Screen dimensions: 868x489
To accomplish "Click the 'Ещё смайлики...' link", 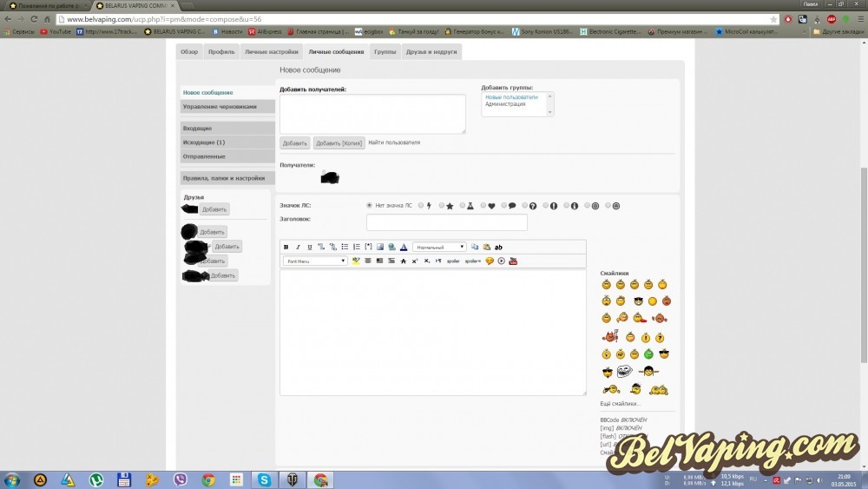I will pos(620,404).
